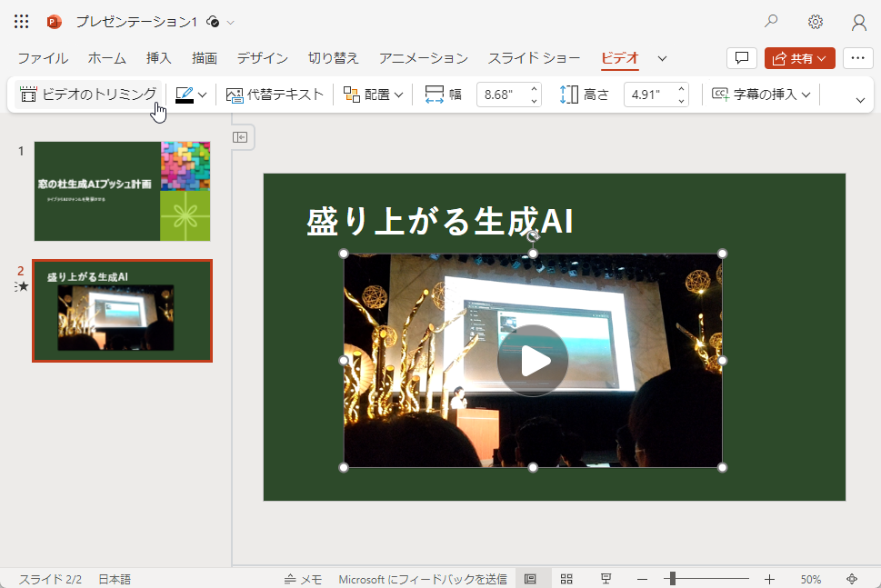Click the Width (幅) icon

pyautogui.click(x=436, y=94)
